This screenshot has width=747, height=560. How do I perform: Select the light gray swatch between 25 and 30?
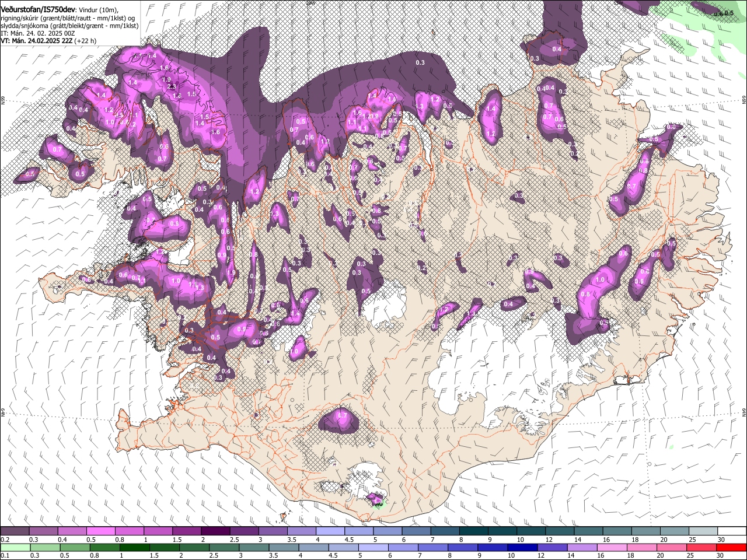[x=703, y=531]
